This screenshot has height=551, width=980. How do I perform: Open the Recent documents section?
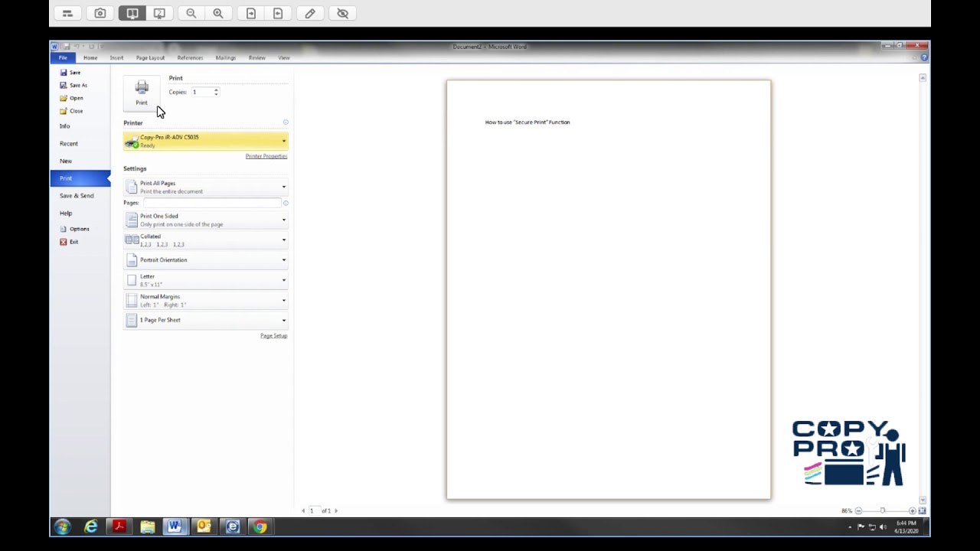pyautogui.click(x=69, y=144)
